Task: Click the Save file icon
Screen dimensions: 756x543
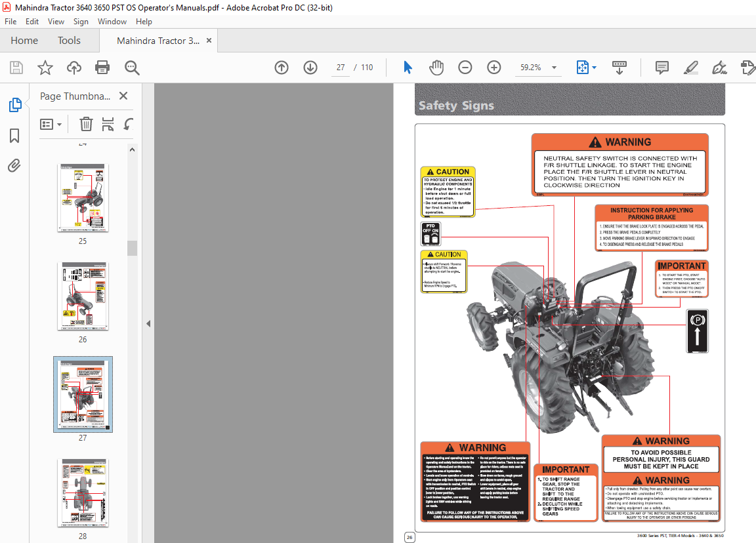Action: 16,68
